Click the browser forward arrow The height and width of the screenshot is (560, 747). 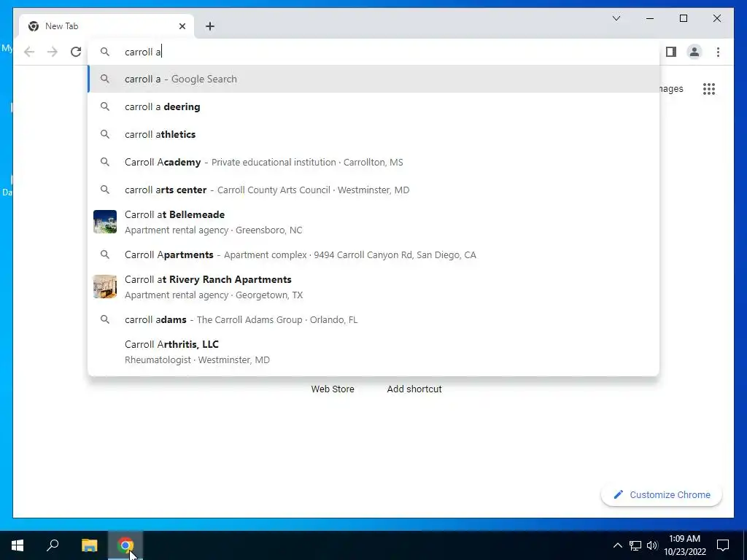53,52
